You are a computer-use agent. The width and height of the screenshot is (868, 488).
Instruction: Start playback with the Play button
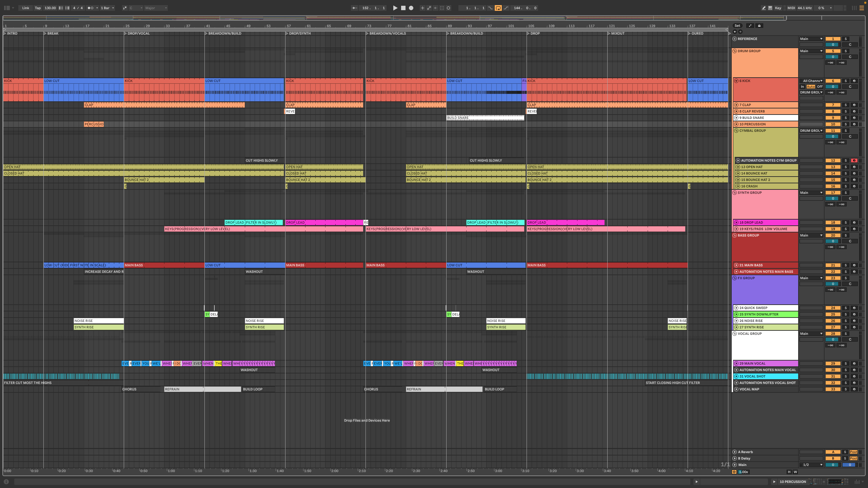click(395, 8)
